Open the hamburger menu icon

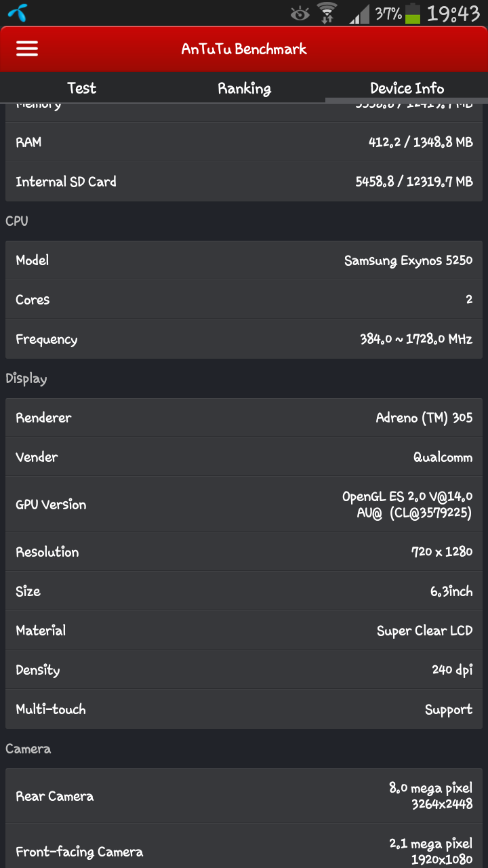click(x=27, y=49)
